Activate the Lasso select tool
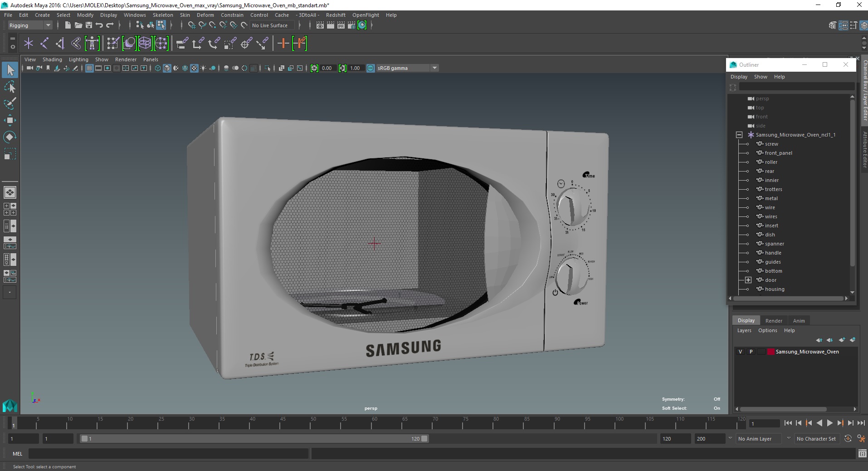The image size is (868, 471). (x=10, y=87)
